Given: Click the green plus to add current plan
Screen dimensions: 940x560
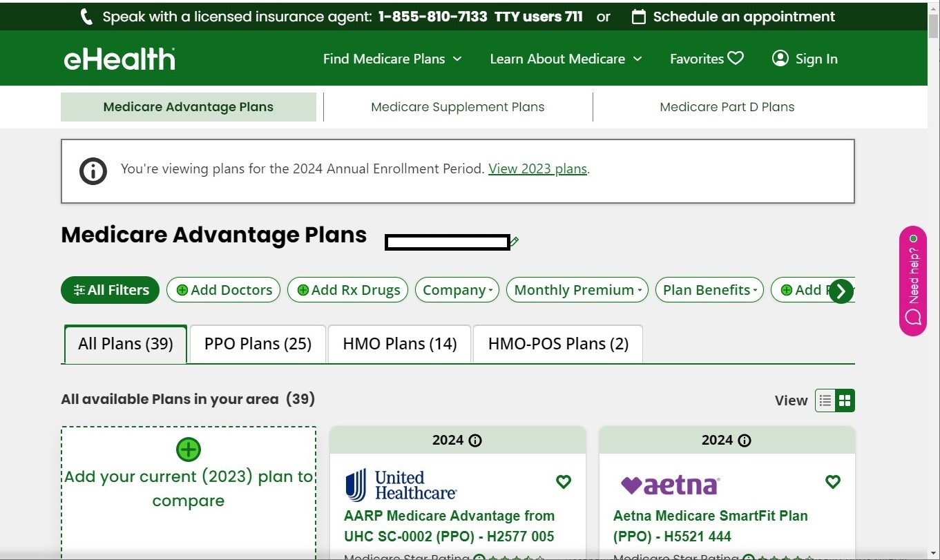Looking at the screenshot, I should [x=188, y=450].
